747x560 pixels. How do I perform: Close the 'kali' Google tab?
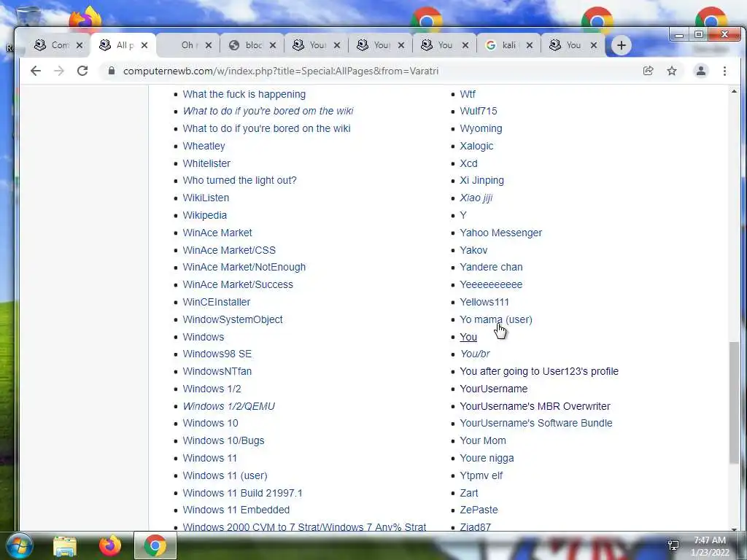[x=530, y=45]
